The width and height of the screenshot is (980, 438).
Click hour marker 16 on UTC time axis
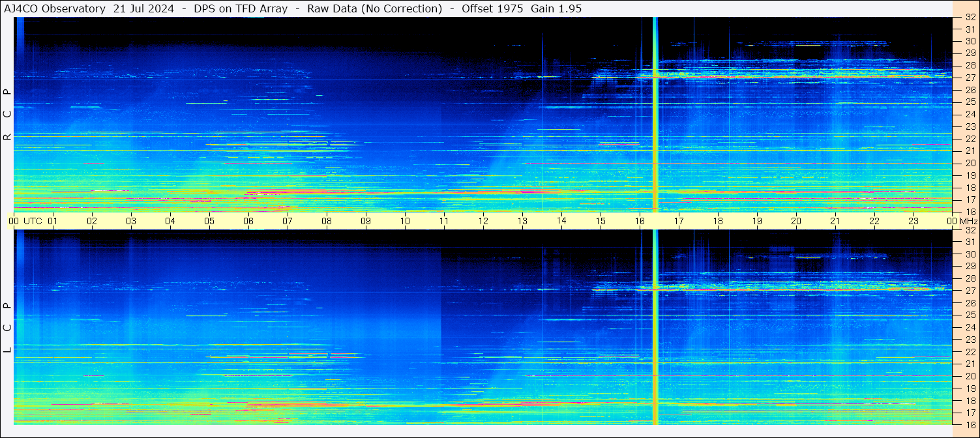click(x=640, y=221)
